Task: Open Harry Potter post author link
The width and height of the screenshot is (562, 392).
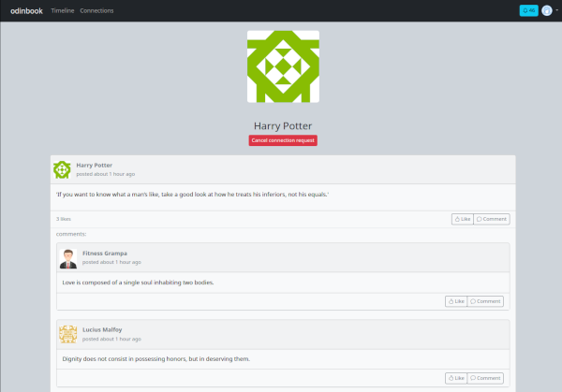Action: [x=95, y=165]
